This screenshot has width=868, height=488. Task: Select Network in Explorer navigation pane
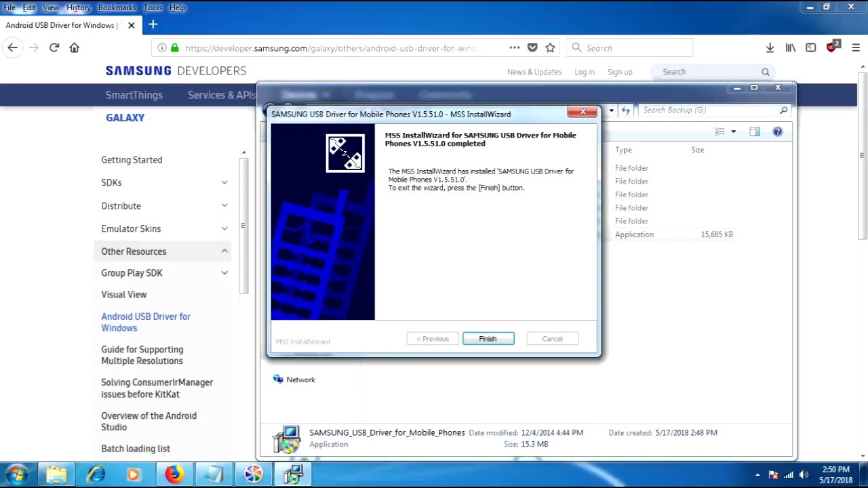point(301,380)
